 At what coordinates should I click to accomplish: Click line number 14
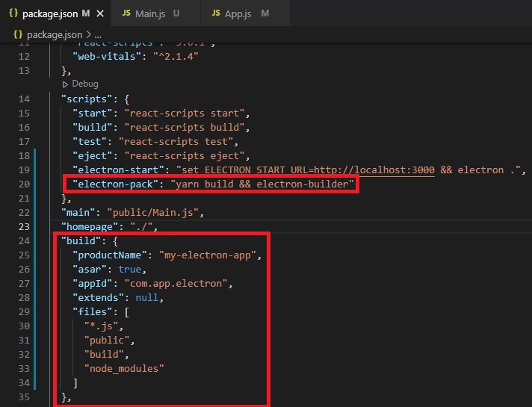24,99
